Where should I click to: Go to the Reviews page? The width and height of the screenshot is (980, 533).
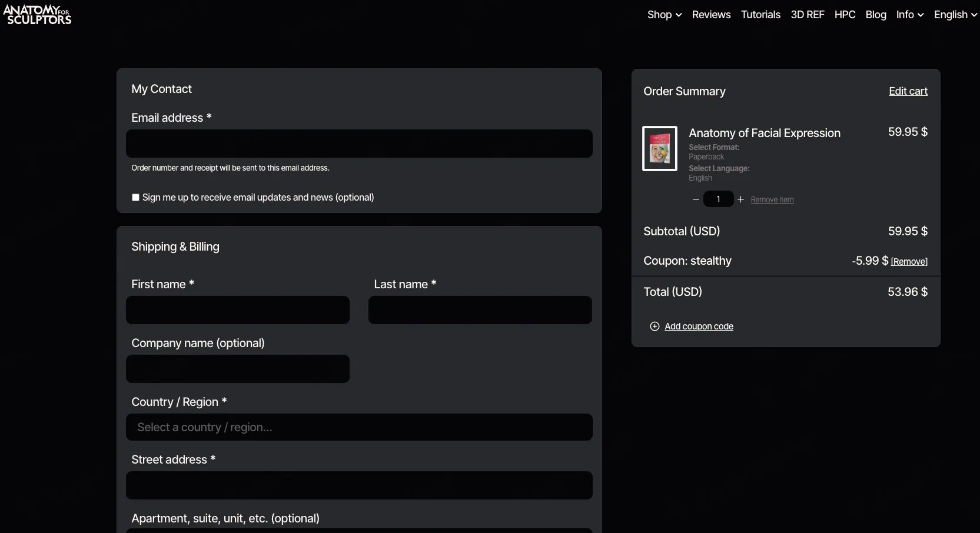[711, 15]
